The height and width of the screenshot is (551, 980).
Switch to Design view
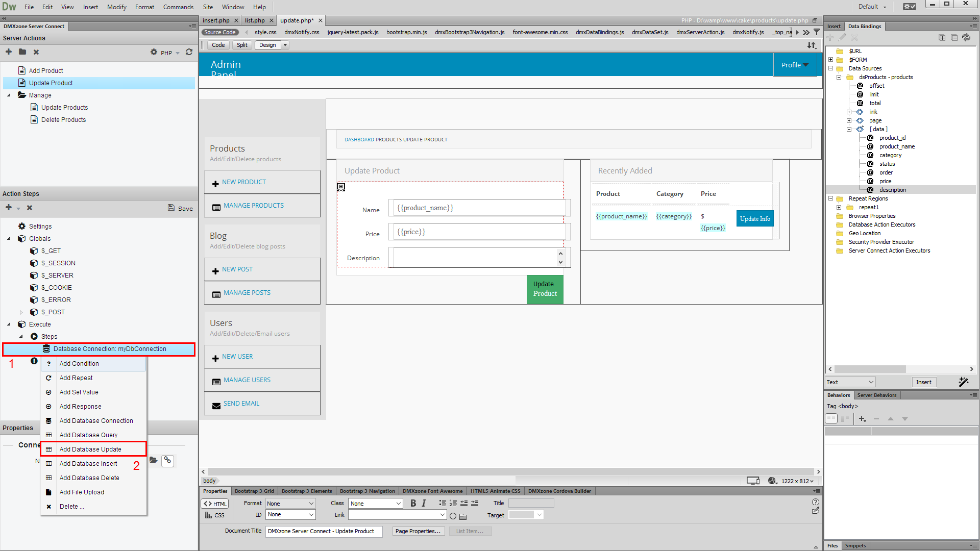click(x=267, y=45)
